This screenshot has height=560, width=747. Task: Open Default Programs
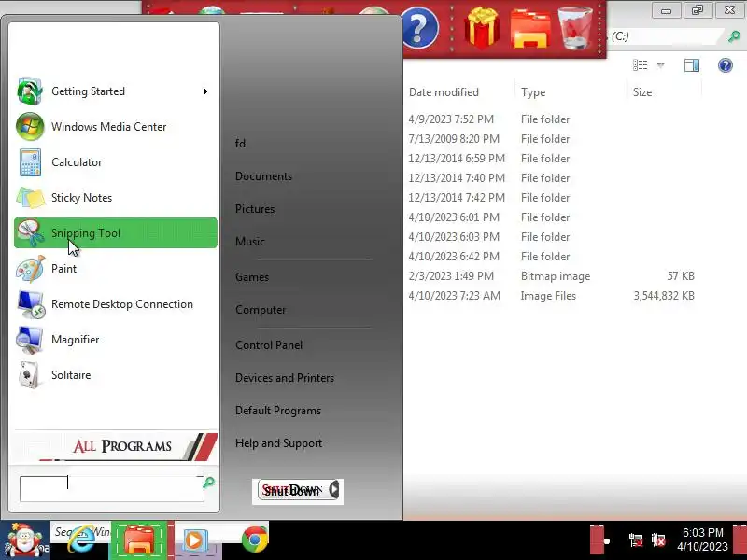278,411
